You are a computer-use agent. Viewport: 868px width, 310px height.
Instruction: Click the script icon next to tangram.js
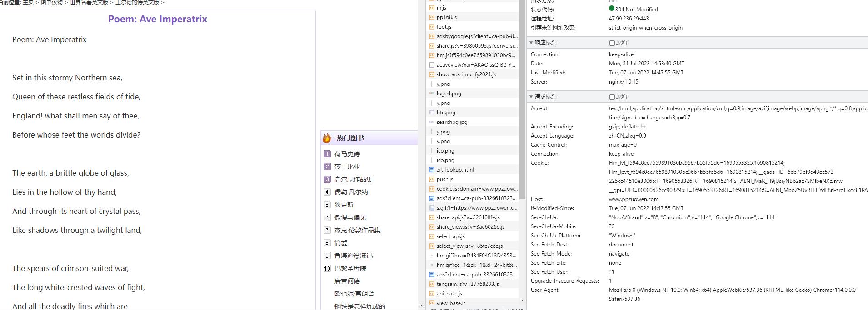[x=432, y=284]
